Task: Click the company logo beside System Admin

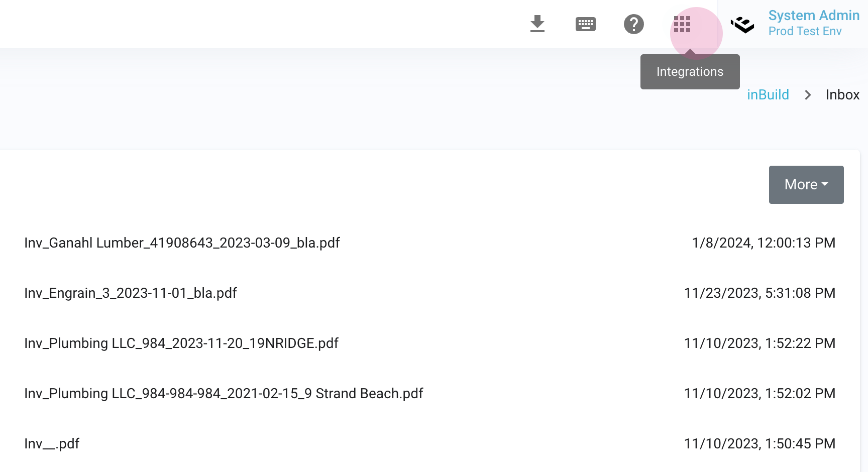Action: (x=742, y=24)
